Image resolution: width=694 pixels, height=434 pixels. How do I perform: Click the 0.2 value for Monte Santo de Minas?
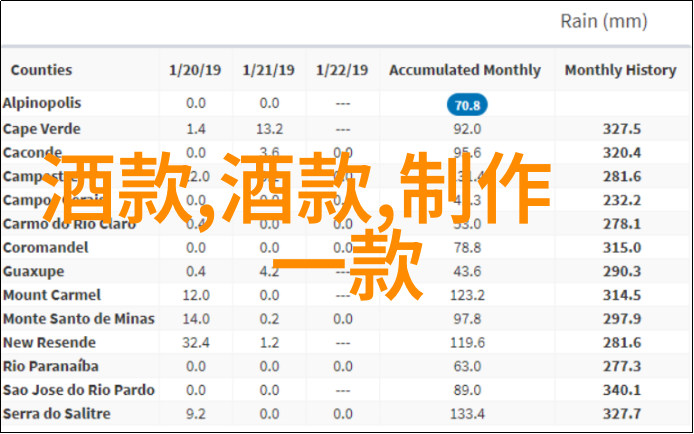[x=269, y=319]
